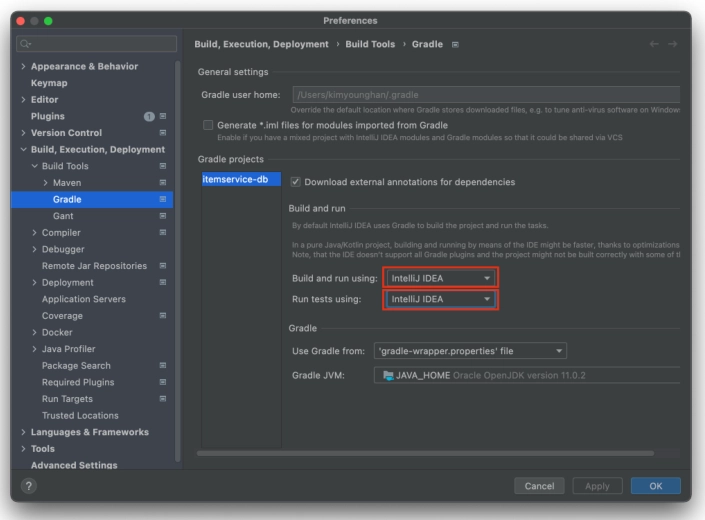Go forward with the right arrow icon

(673, 44)
